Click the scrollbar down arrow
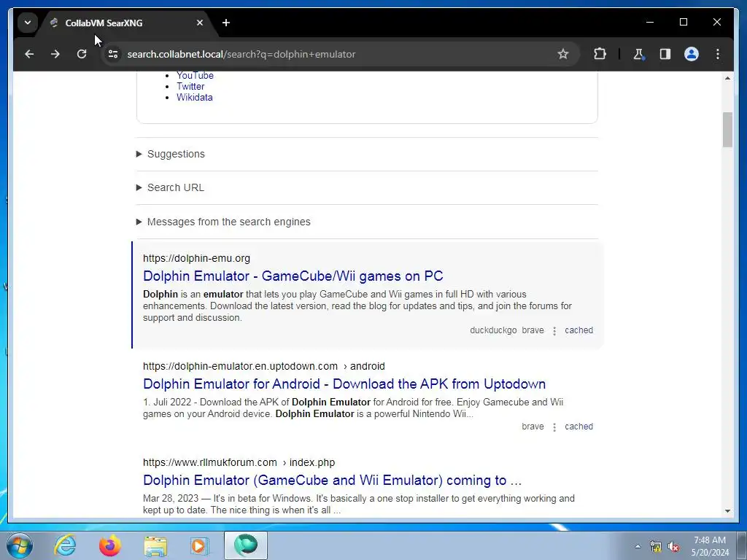The height and width of the screenshot is (560, 747). click(x=727, y=511)
